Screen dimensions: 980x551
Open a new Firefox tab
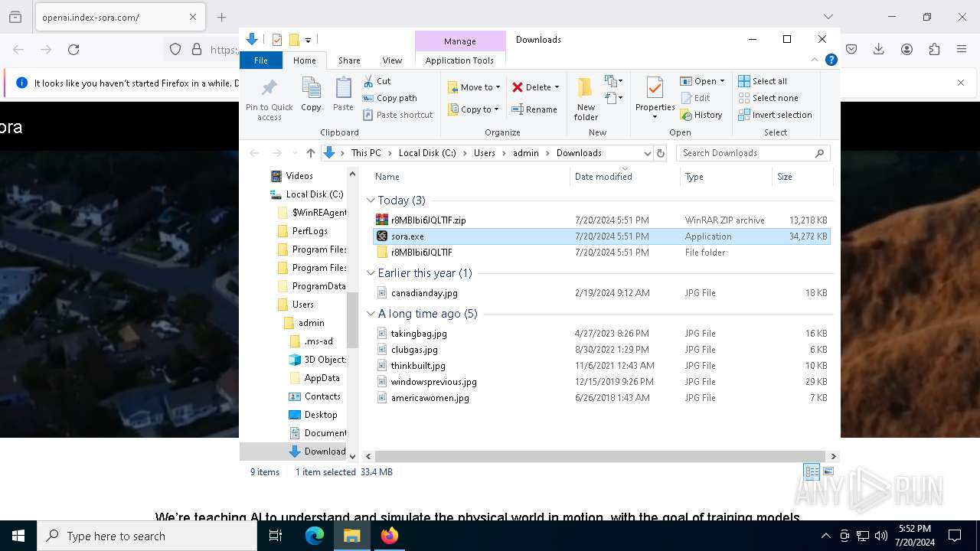click(221, 17)
